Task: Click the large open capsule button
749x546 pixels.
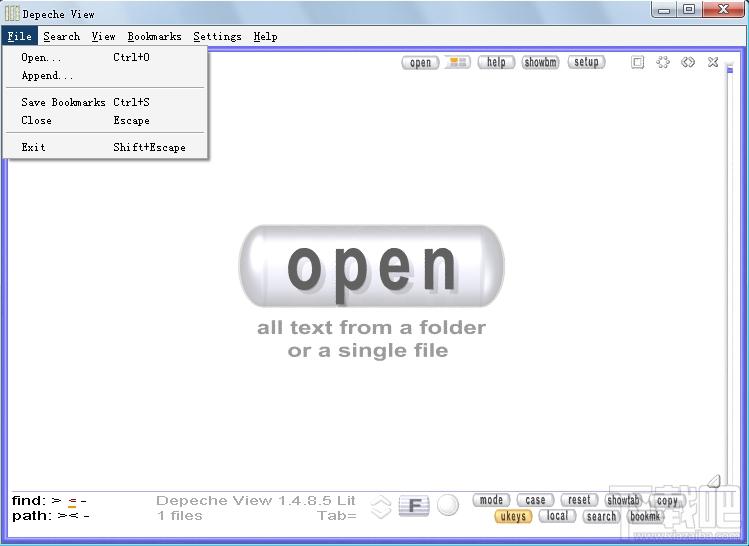Action: (372, 266)
